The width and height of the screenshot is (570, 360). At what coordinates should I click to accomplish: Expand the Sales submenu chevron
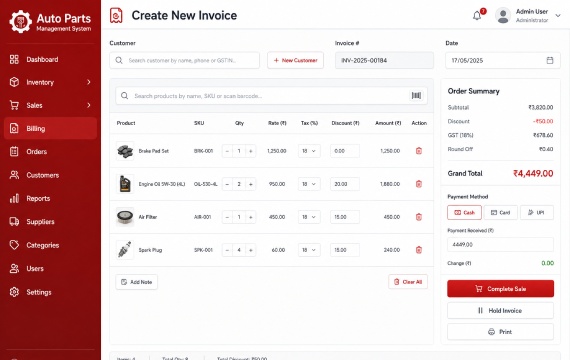coord(89,105)
